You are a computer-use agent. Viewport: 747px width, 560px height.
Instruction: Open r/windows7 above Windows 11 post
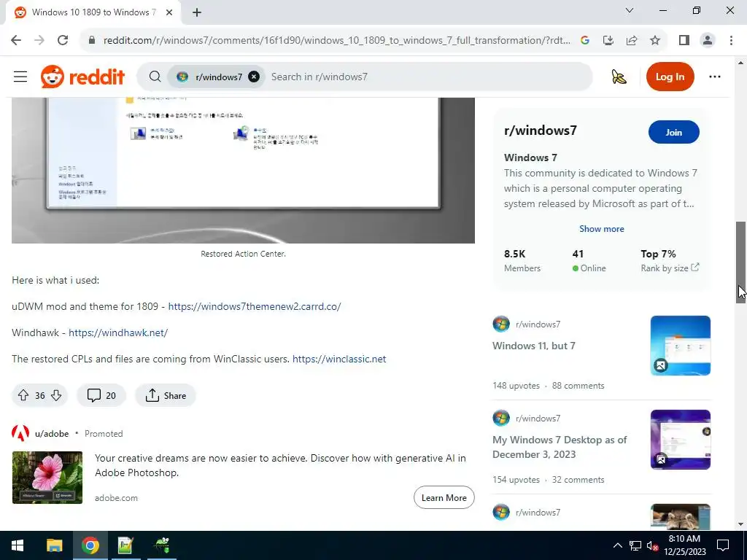[x=538, y=324]
